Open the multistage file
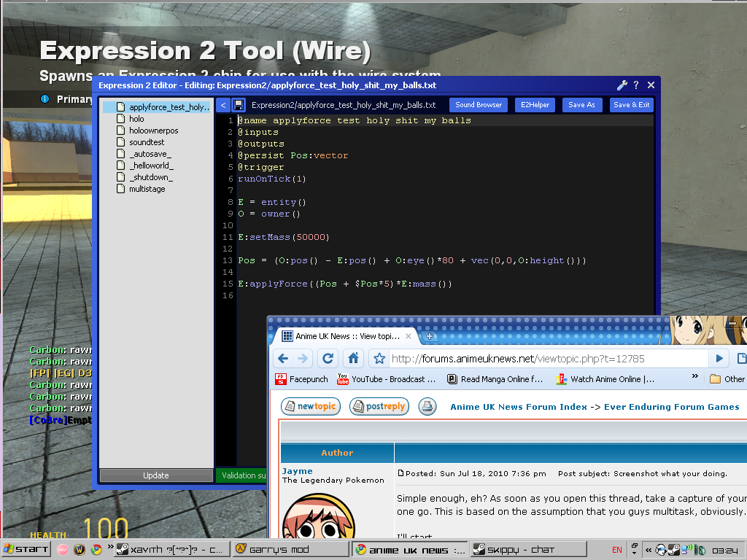The width and height of the screenshot is (747, 560). (x=147, y=189)
